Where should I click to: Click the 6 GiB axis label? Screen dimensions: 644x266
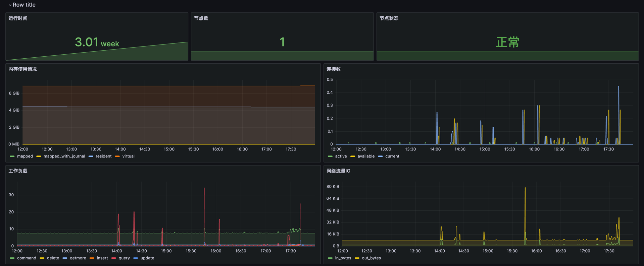point(14,93)
